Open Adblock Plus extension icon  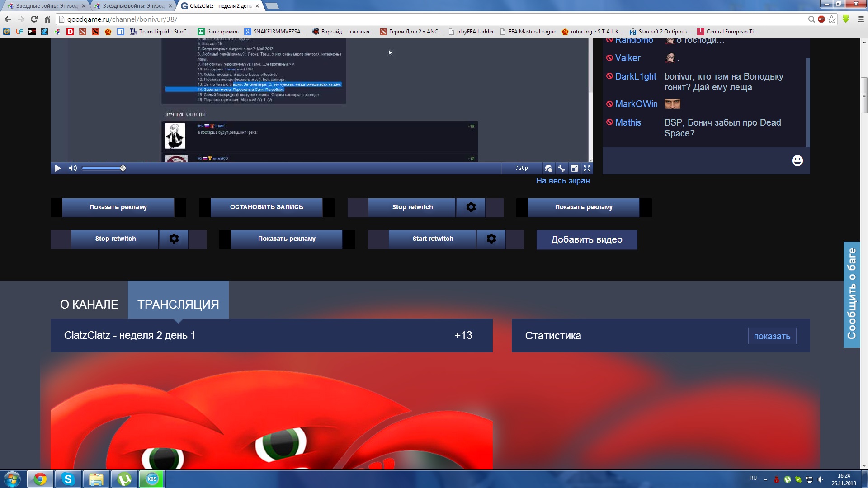point(821,19)
